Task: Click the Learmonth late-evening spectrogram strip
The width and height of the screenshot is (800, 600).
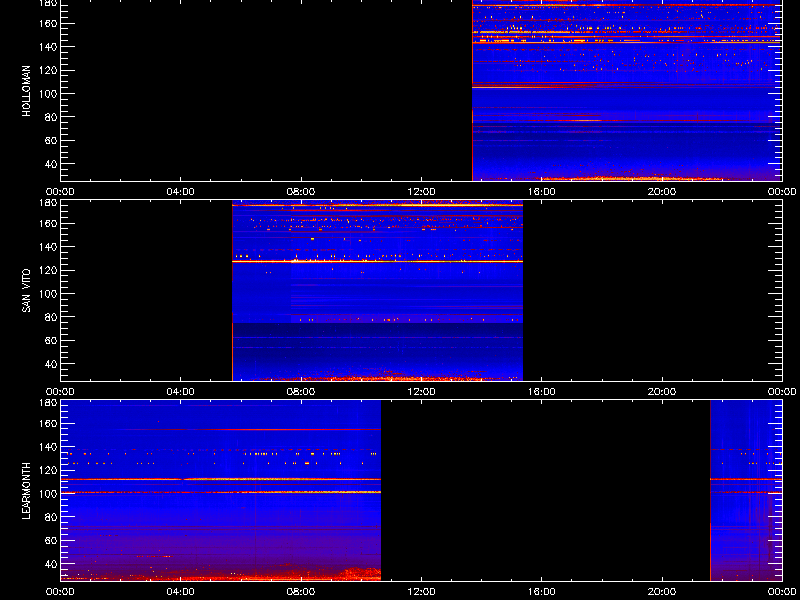Action: (746, 491)
